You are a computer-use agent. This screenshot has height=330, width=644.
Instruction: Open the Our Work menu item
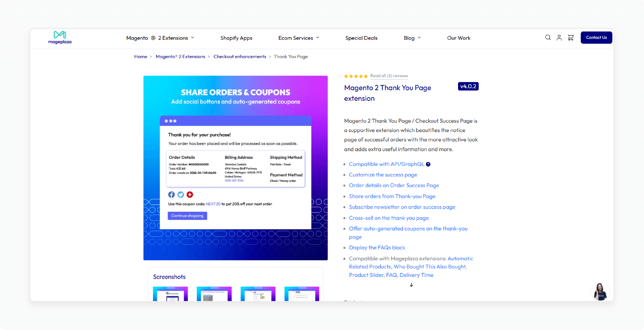[x=459, y=38]
